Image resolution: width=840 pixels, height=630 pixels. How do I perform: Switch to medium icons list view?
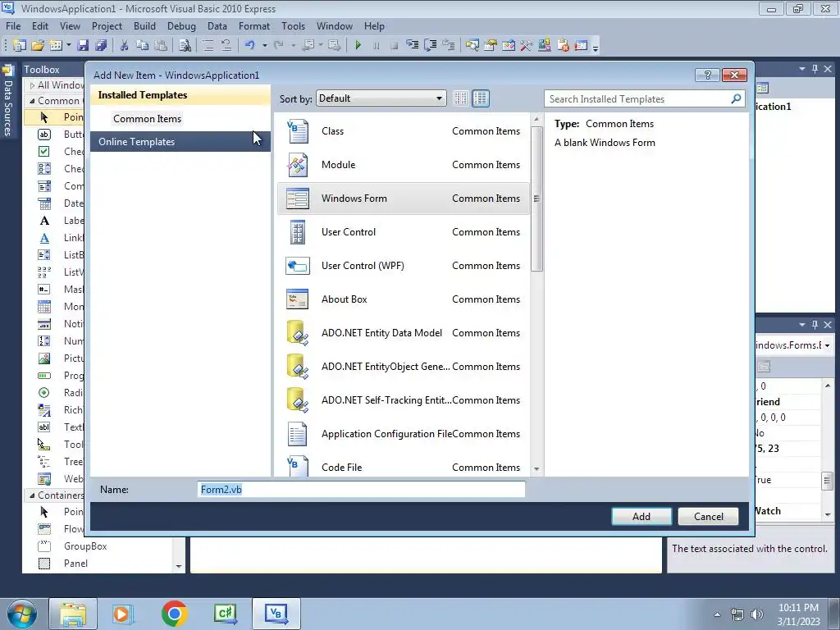pos(481,98)
